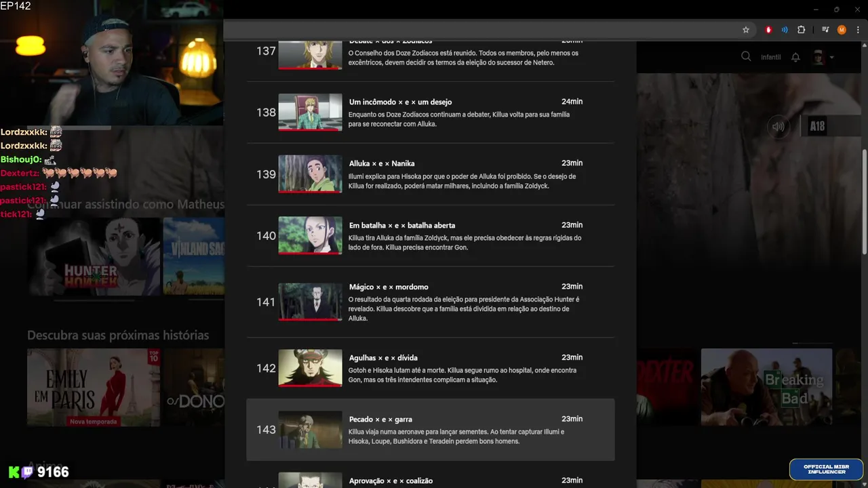This screenshot has width=868, height=488.
Task: Click 'Descubra suas próximas histórias' row heading
Action: point(118,335)
